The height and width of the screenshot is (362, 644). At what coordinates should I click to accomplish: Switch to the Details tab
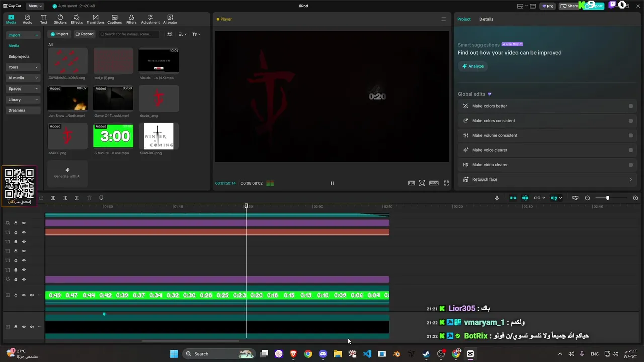[486, 19]
